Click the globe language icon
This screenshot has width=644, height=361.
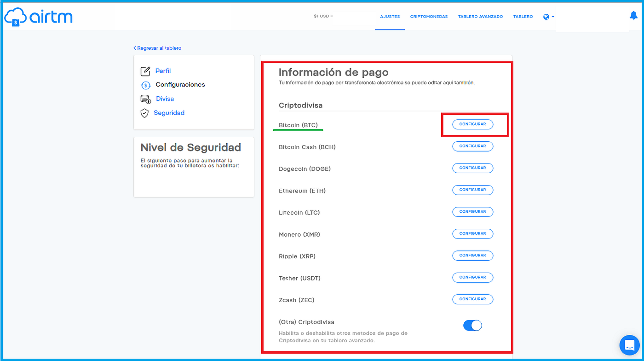tap(546, 16)
